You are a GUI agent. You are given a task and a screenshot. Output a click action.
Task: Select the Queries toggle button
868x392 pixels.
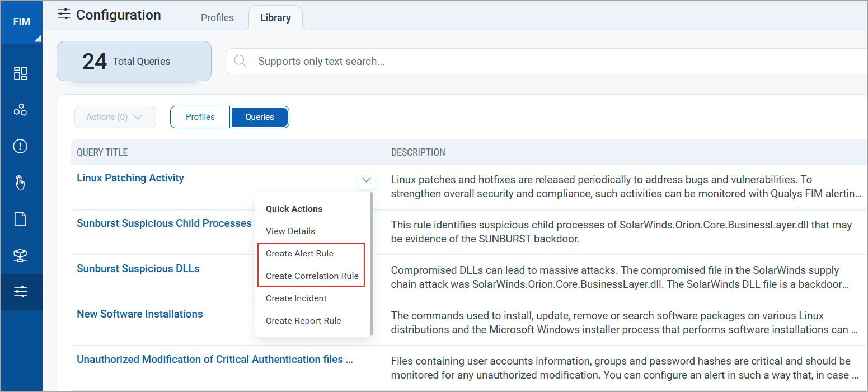click(260, 117)
